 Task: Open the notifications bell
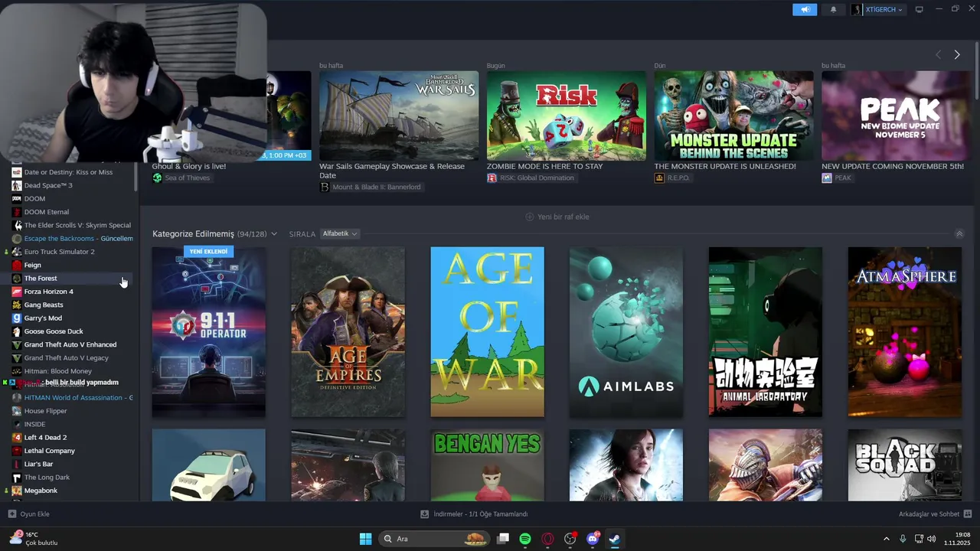(x=833, y=9)
